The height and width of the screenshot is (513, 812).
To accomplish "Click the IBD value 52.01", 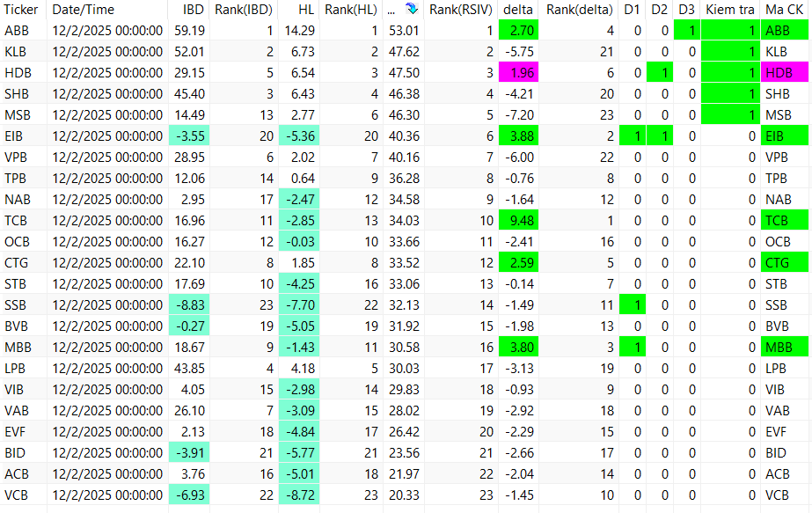I will (x=189, y=52).
